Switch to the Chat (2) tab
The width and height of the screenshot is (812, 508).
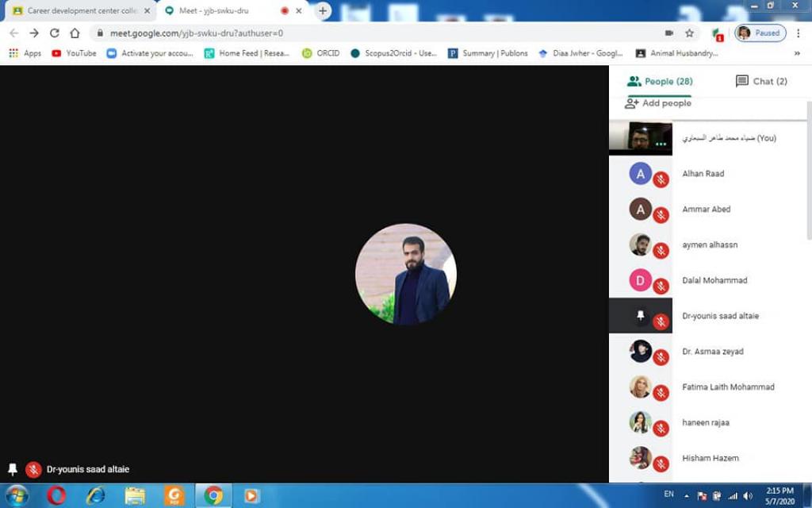coord(761,81)
